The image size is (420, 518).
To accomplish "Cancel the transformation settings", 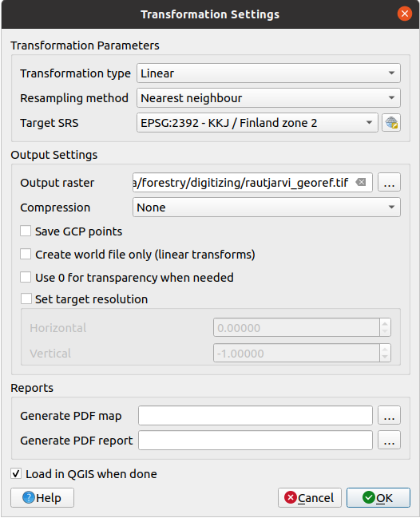I will click(x=309, y=497).
